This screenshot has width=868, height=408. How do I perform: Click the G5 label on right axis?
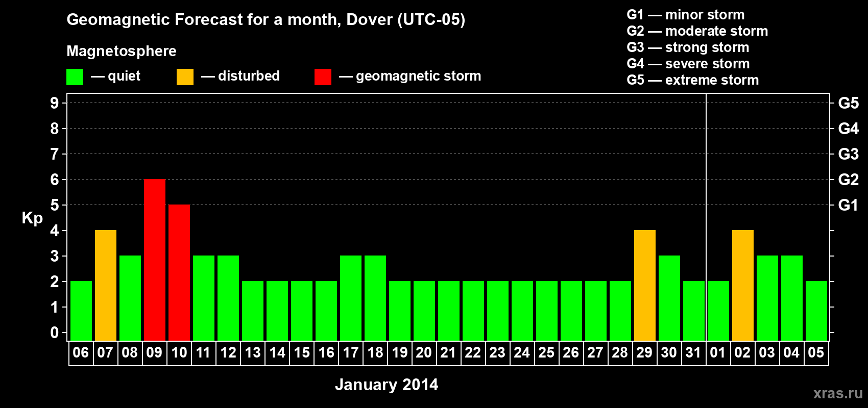(849, 103)
